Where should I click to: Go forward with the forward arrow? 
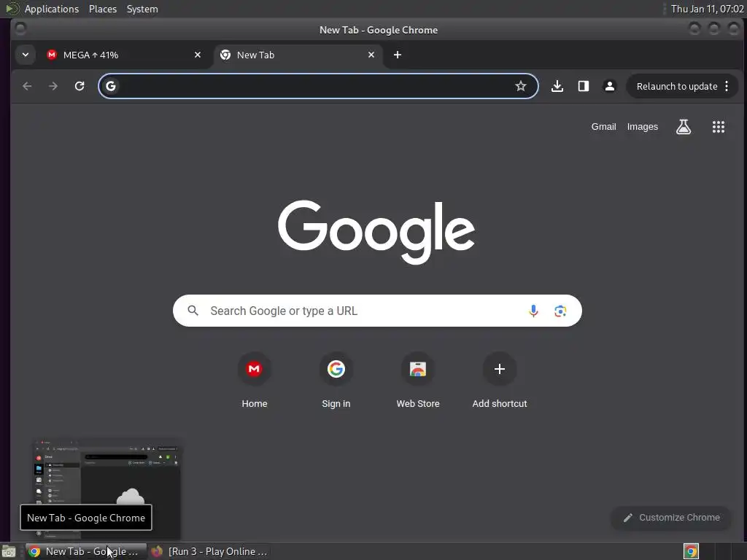(x=53, y=86)
